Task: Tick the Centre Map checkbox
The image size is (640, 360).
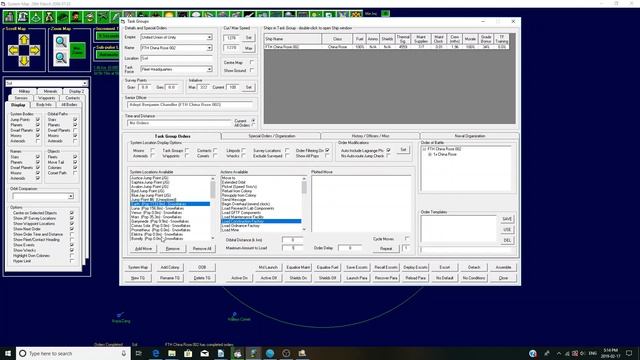Action: tap(251, 62)
